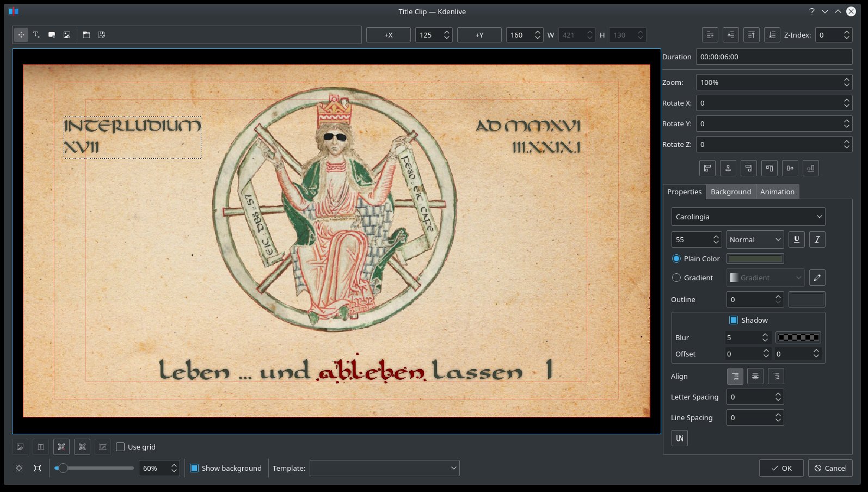Toggle underline font style

click(797, 239)
